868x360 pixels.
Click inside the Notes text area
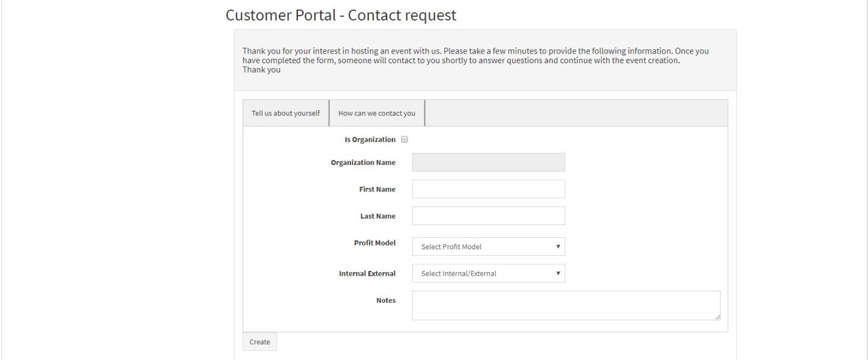565,305
